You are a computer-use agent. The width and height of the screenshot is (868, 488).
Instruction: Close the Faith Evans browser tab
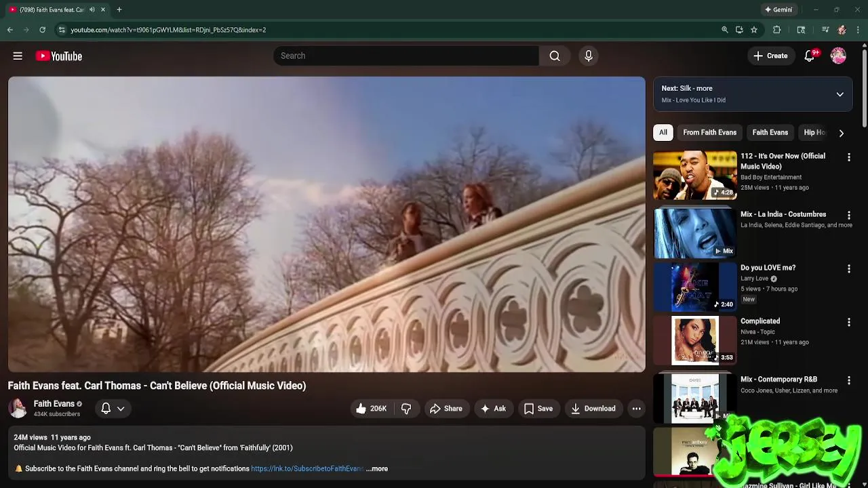pos(103,9)
